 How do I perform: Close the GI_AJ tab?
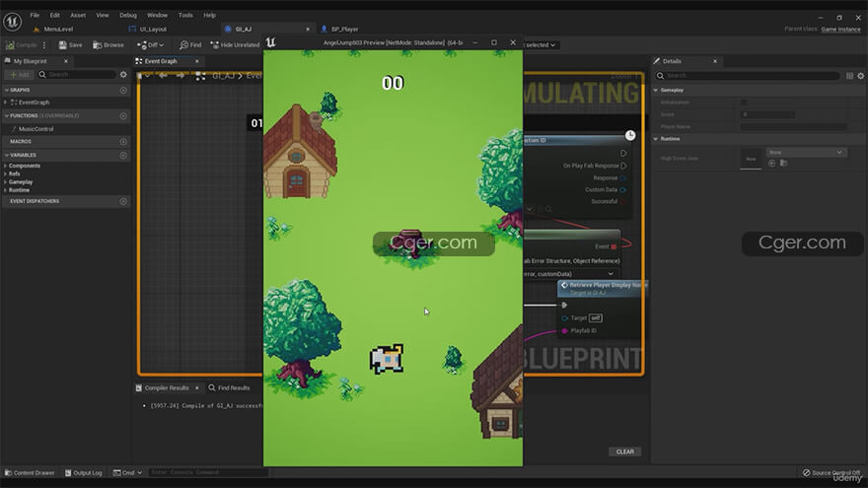[308, 29]
